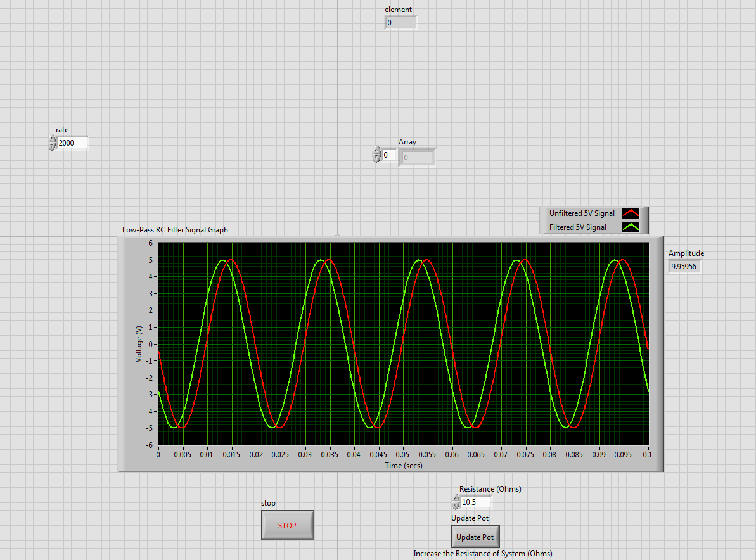Click the Time (secs) axis label
This screenshot has width=756, height=560.
404,466
